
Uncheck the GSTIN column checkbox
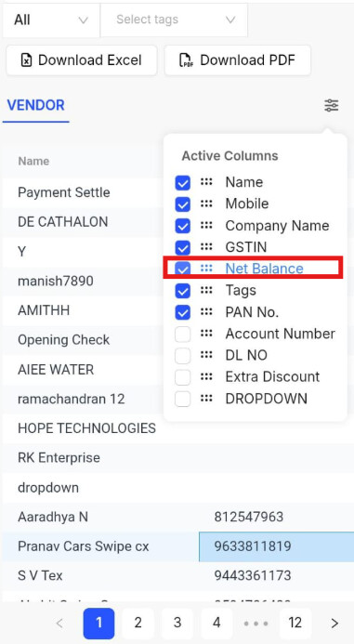[x=182, y=248]
